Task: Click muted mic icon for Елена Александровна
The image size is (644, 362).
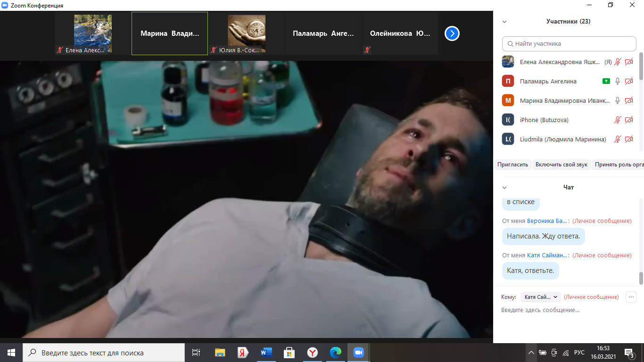Action: (618, 62)
